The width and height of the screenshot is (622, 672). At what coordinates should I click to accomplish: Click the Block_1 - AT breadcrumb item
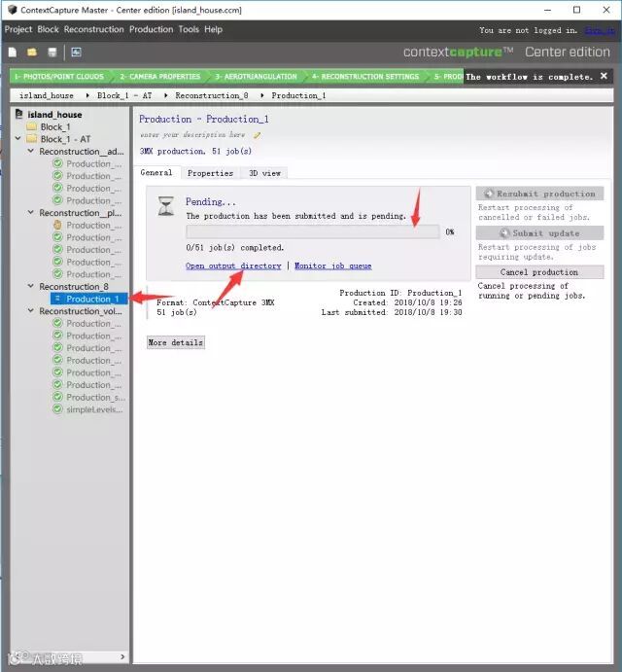(x=124, y=95)
